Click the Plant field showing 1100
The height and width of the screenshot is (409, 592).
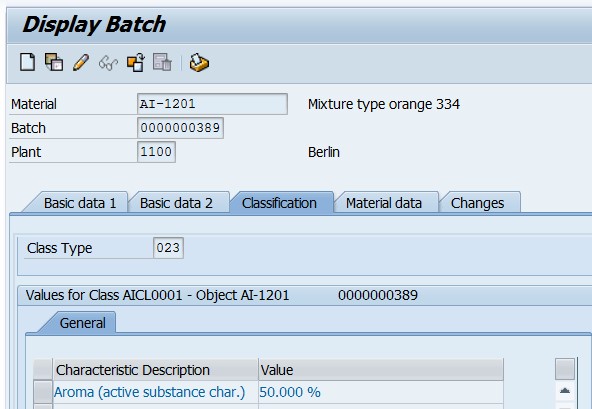click(x=156, y=152)
